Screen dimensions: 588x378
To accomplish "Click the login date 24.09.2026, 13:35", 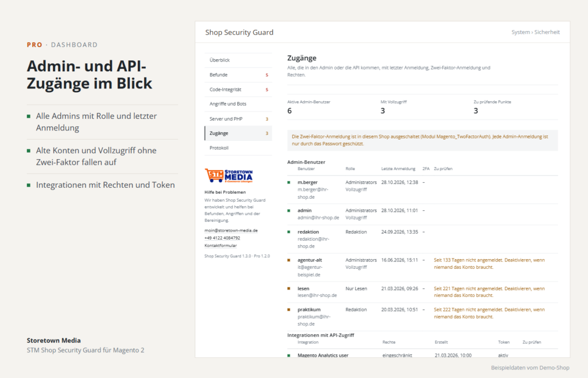I will [x=400, y=232].
